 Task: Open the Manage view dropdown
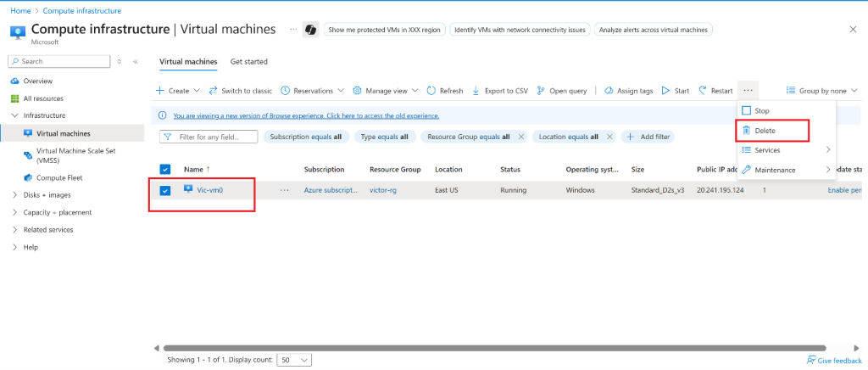(386, 91)
